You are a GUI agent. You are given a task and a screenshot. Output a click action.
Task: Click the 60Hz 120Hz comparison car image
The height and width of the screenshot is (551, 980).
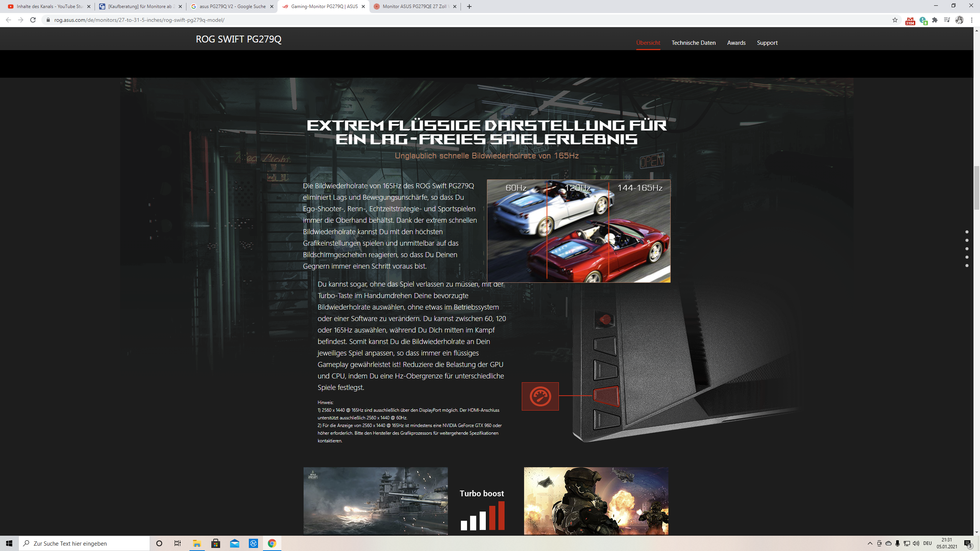578,231
